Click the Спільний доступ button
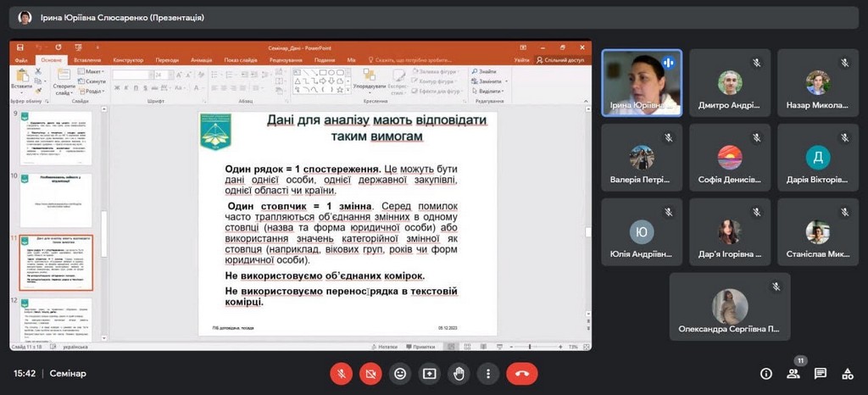This screenshot has height=395, width=868. click(564, 60)
